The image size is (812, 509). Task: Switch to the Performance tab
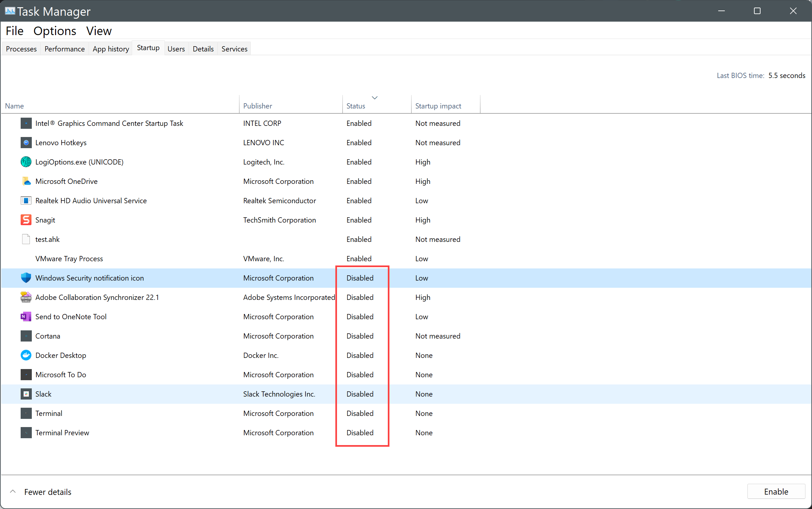point(64,49)
